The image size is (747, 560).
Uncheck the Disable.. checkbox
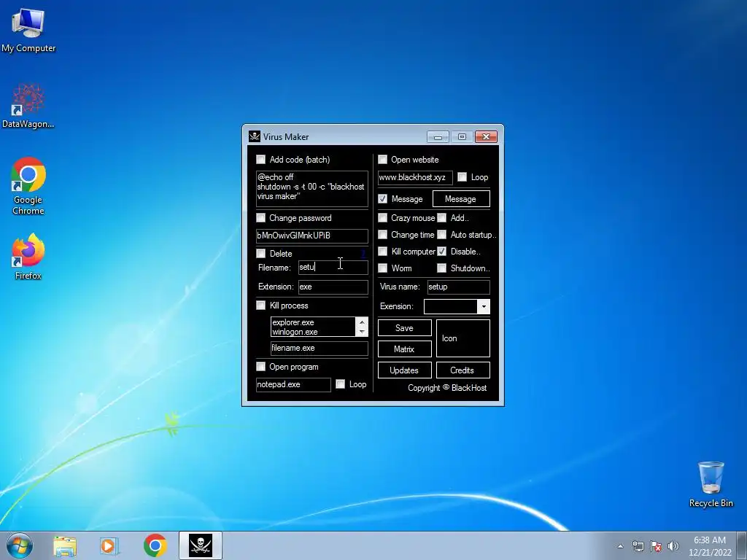click(x=441, y=252)
